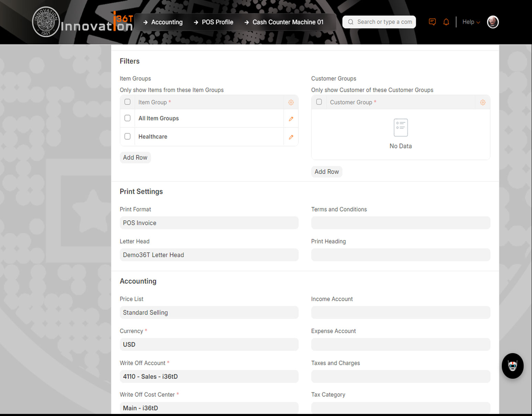Open Item Group table settings gear

point(291,102)
